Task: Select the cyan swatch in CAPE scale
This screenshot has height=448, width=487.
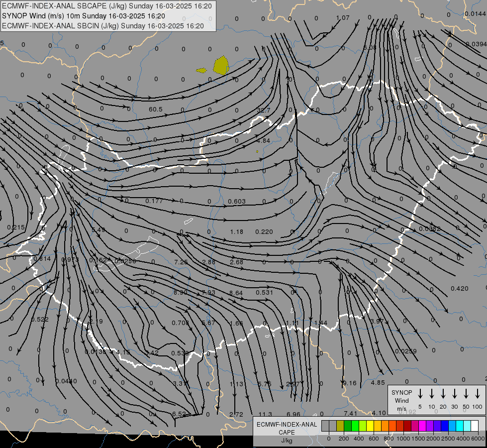Action: [x=459, y=426]
